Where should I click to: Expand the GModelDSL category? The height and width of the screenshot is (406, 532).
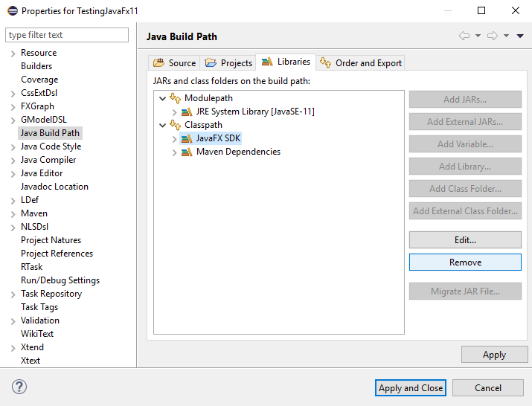13,120
